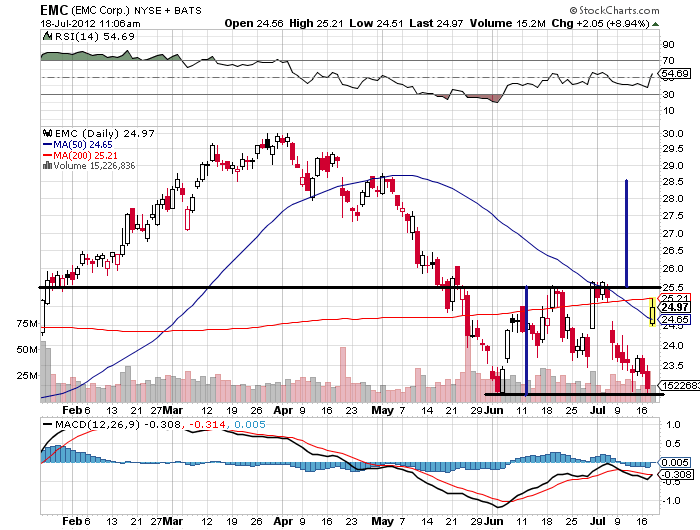Click the 'Last 24.97' header value

click(436, 23)
